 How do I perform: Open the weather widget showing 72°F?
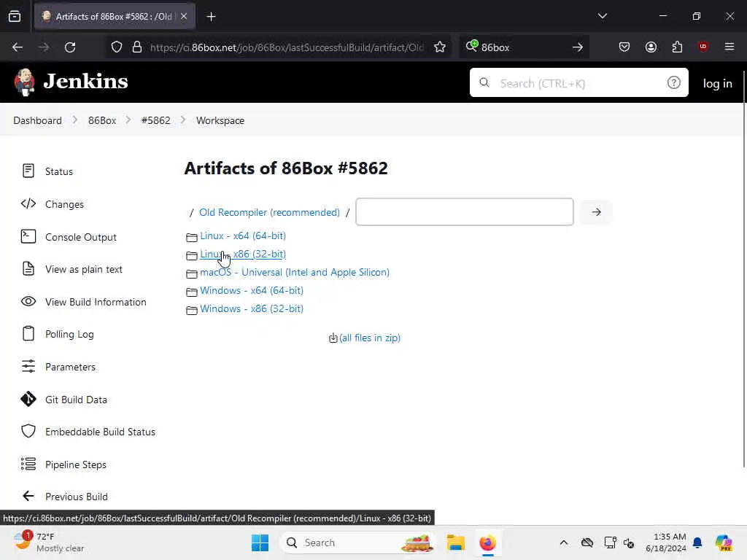point(47,542)
